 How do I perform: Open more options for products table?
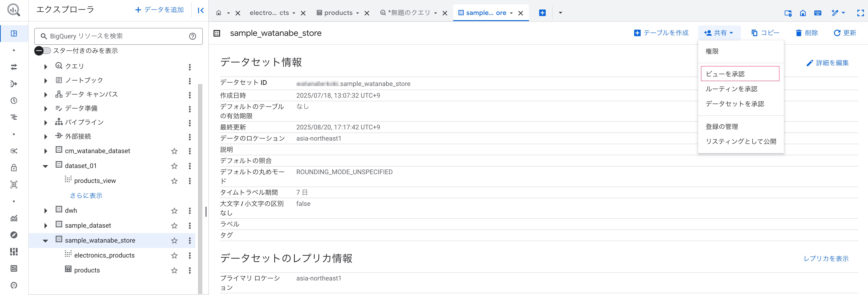pos(190,270)
